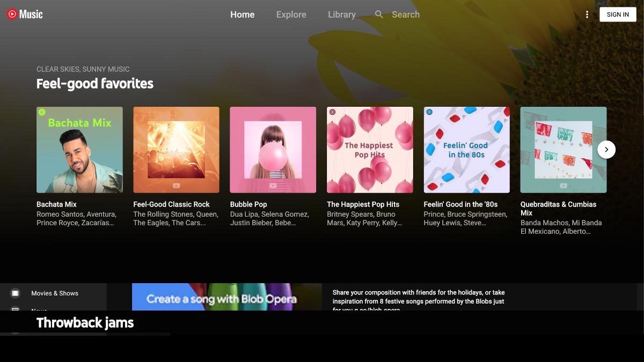Click badge icon on Bachata Mix cover
Image resolution: width=644 pixels, height=362 pixels.
42,112
